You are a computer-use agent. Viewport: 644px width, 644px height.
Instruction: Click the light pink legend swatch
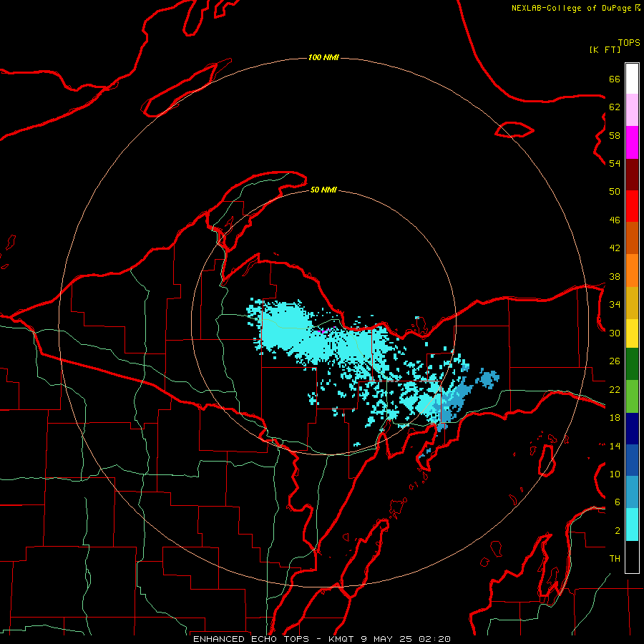632,110
